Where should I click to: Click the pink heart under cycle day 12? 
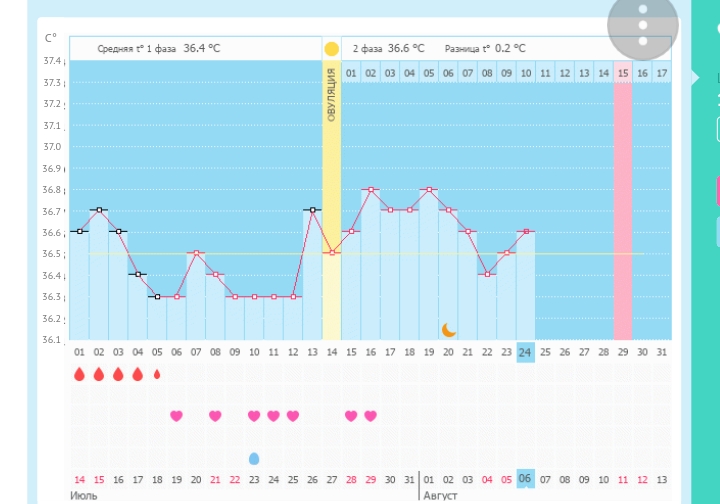click(292, 416)
